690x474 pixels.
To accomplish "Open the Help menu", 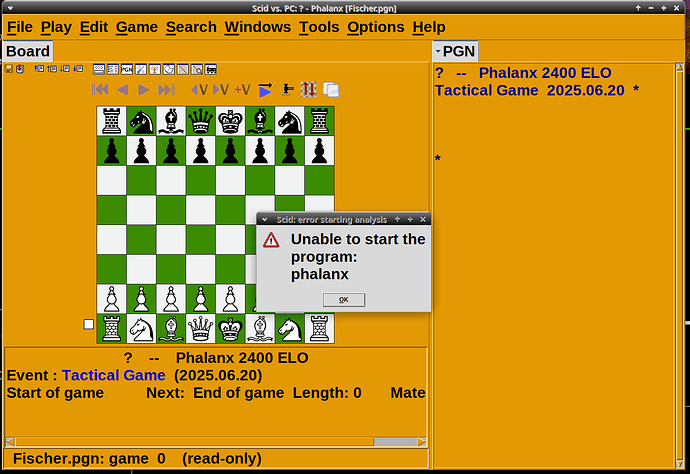I will click(x=429, y=27).
